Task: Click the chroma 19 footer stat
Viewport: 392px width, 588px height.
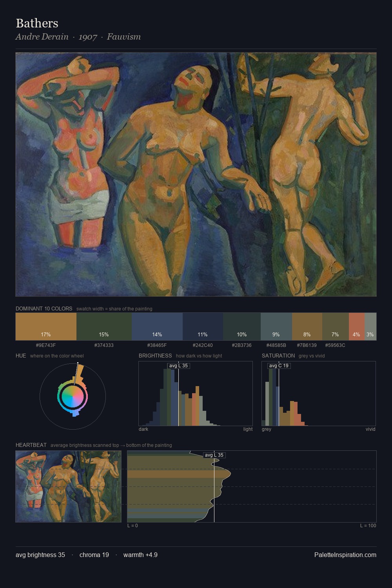Action: pos(94,555)
